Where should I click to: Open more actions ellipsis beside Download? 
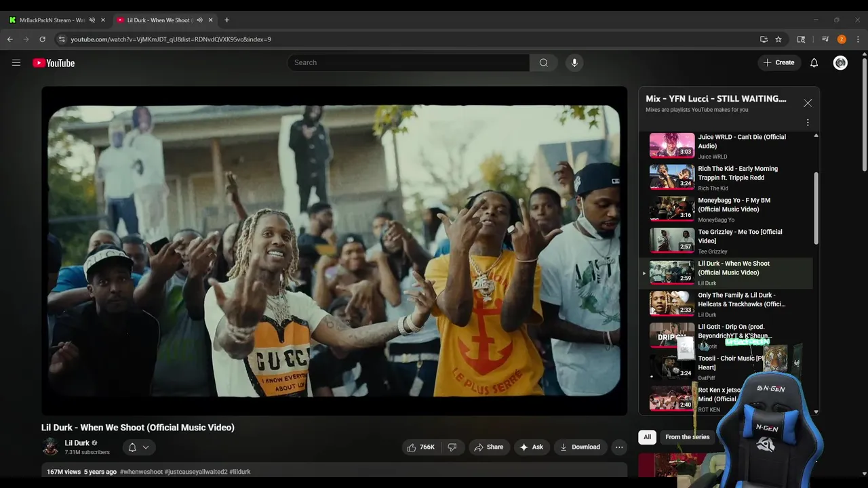(x=619, y=447)
